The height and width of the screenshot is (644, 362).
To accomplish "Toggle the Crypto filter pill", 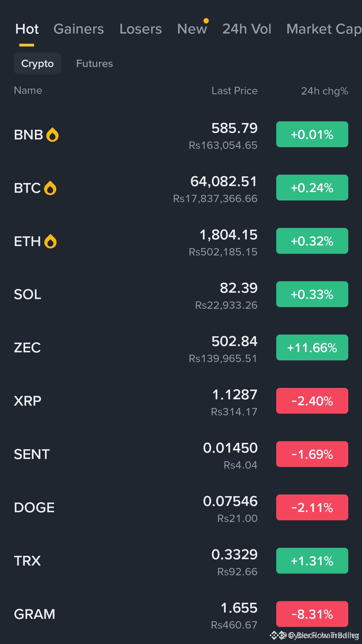I will [x=38, y=63].
